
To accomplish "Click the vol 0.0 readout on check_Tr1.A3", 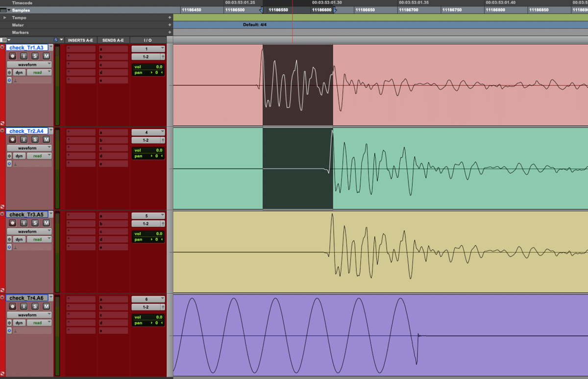I will [x=148, y=67].
